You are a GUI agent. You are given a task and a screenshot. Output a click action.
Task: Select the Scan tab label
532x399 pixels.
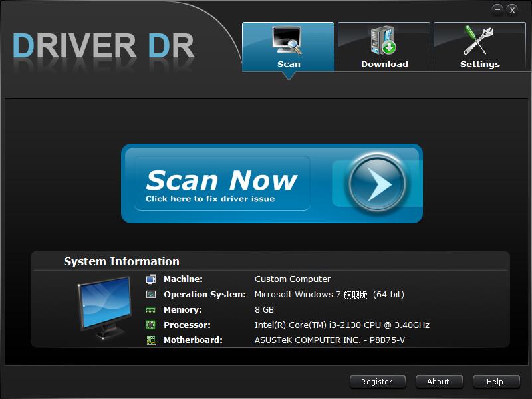click(289, 65)
